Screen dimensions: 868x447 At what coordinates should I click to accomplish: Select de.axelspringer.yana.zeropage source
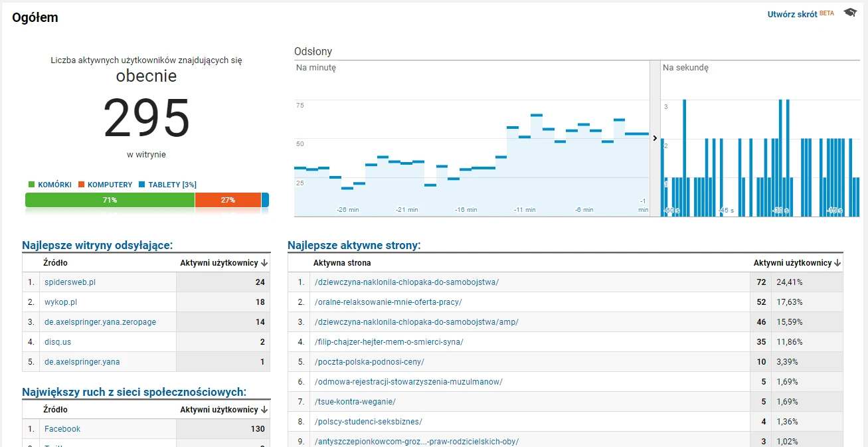tap(100, 322)
